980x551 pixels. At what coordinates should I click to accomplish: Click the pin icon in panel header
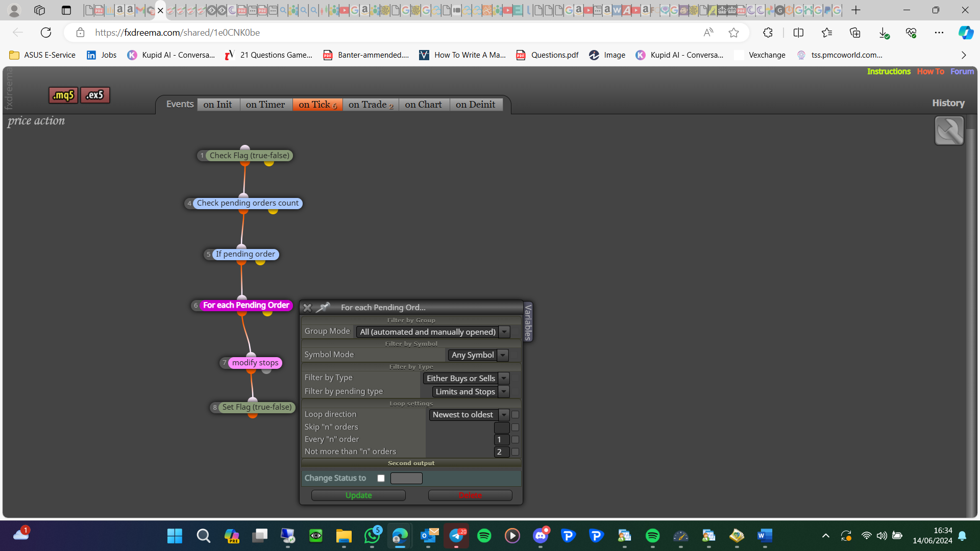pos(323,307)
